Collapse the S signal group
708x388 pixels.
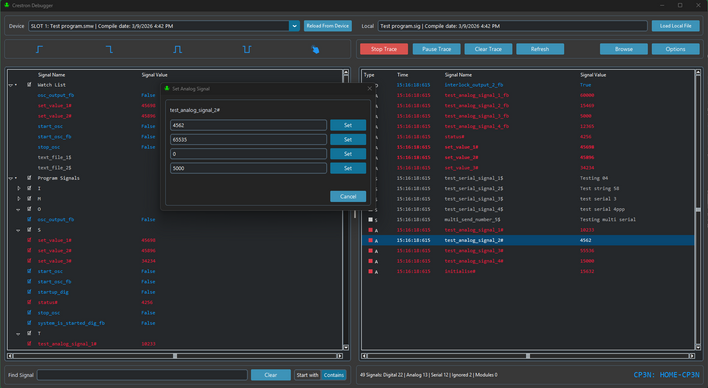pos(19,230)
